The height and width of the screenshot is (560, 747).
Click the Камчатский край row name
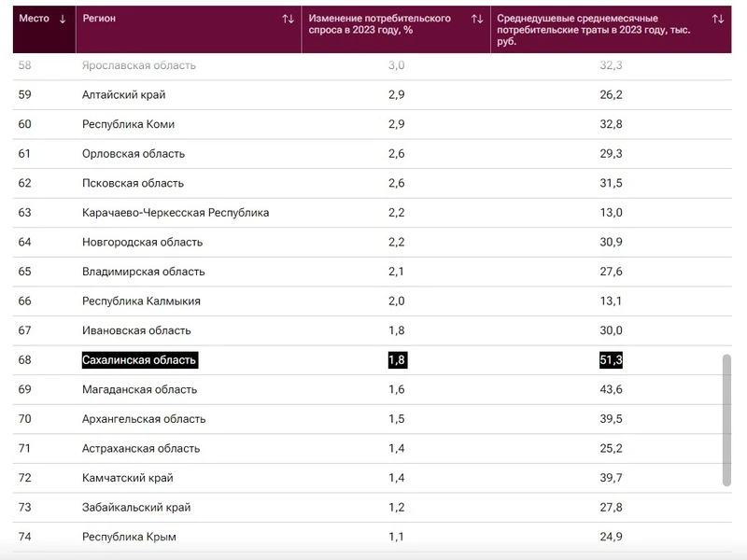128,478
